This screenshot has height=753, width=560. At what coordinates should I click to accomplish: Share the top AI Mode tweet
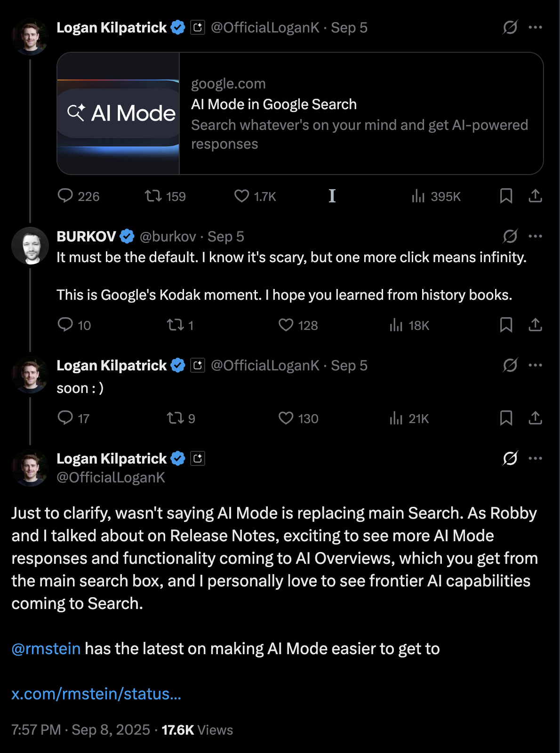(535, 196)
